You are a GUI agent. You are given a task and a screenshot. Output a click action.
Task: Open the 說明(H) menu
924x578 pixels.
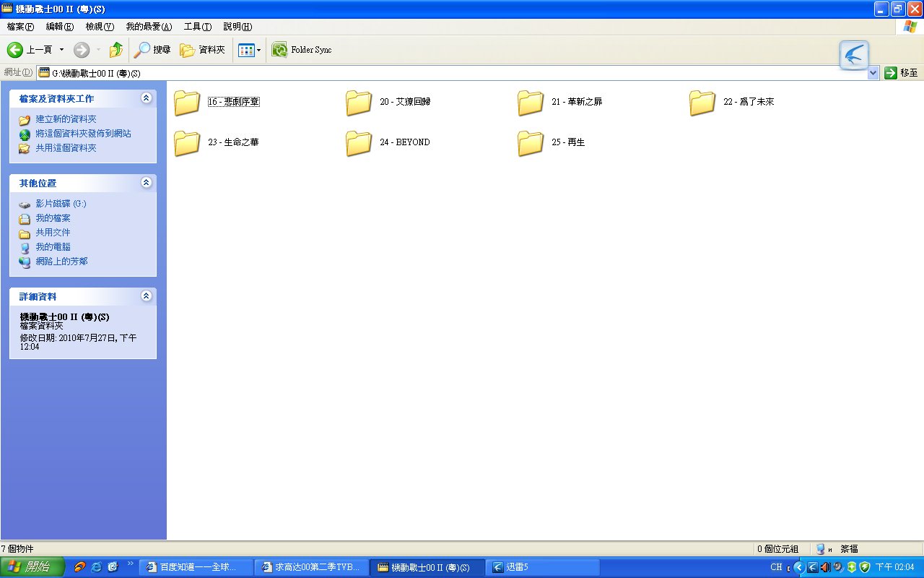[237, 27]
